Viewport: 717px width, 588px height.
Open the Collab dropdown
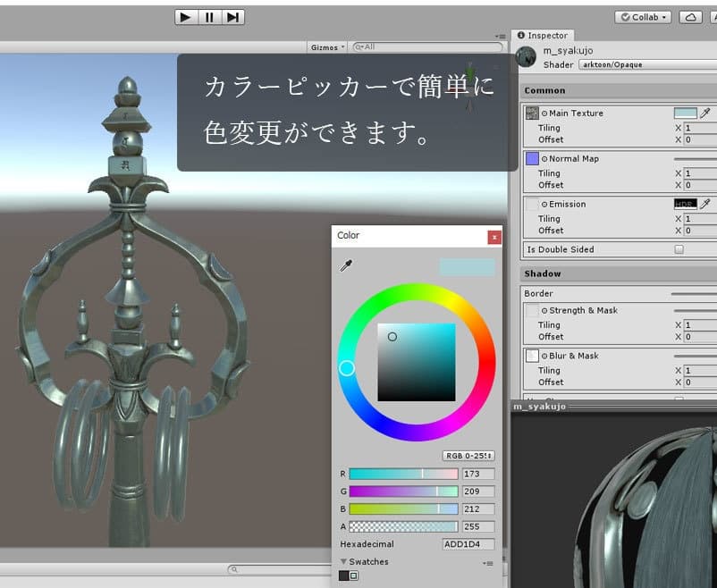point(643,17)
